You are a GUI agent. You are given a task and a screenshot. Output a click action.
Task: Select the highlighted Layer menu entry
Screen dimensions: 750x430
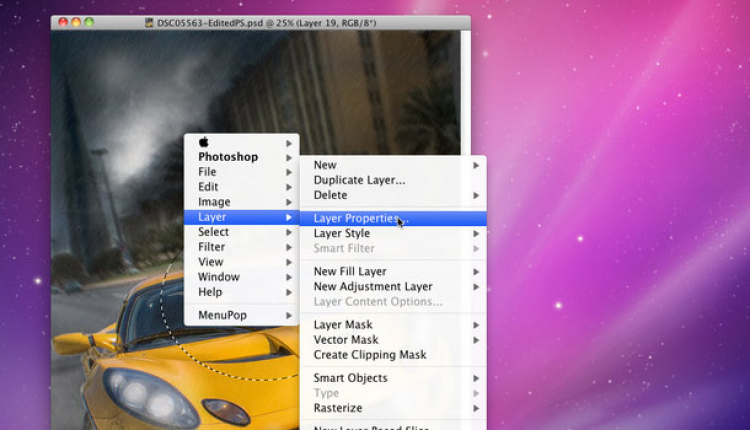(242, 217)
